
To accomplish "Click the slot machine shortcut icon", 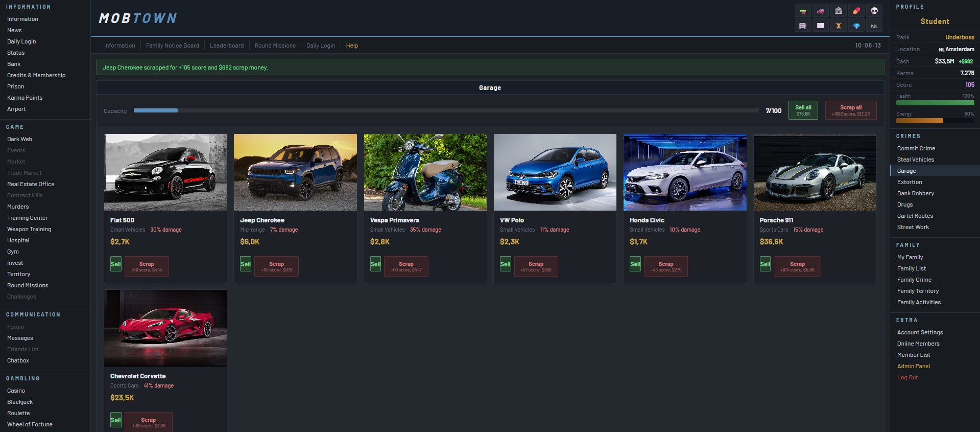I will coord(802,26).
